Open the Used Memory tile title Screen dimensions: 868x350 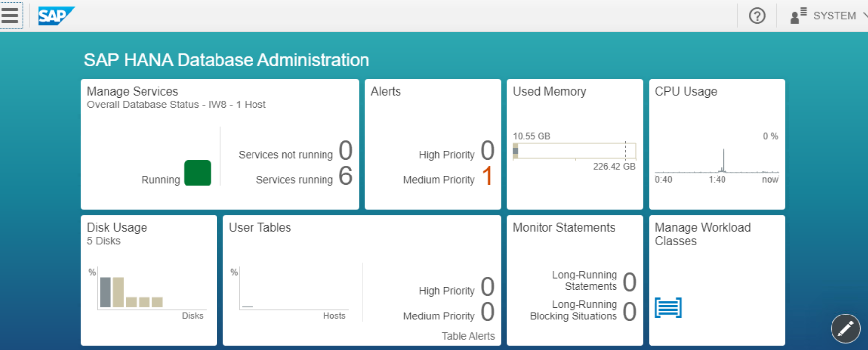tap(549, 91)
